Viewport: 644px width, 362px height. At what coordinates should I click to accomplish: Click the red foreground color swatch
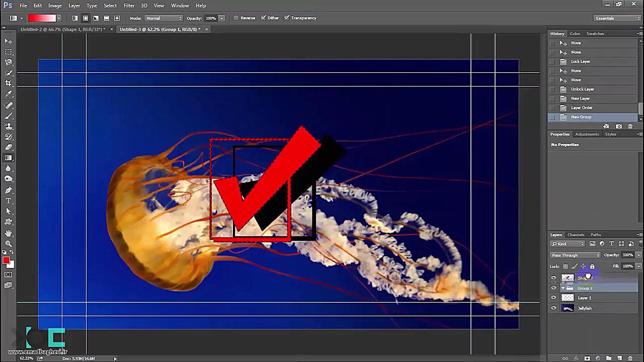tap(6, 260)
